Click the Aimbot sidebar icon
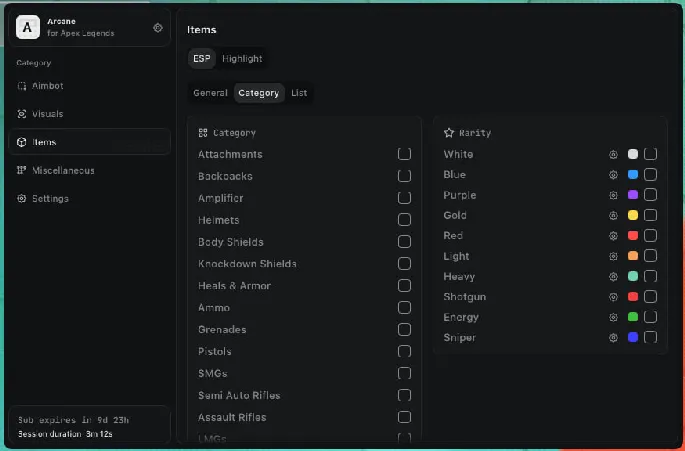685x451 pixels. tap(22, 86)
